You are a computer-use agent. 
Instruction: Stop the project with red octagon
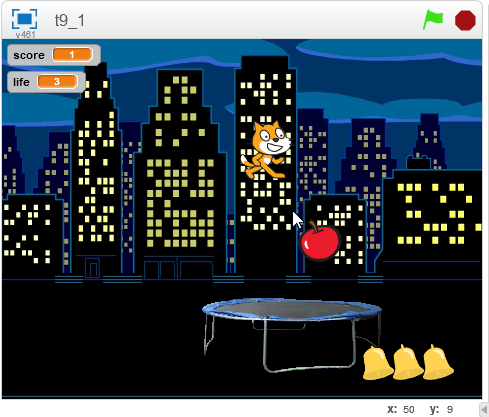pos(465,20)
